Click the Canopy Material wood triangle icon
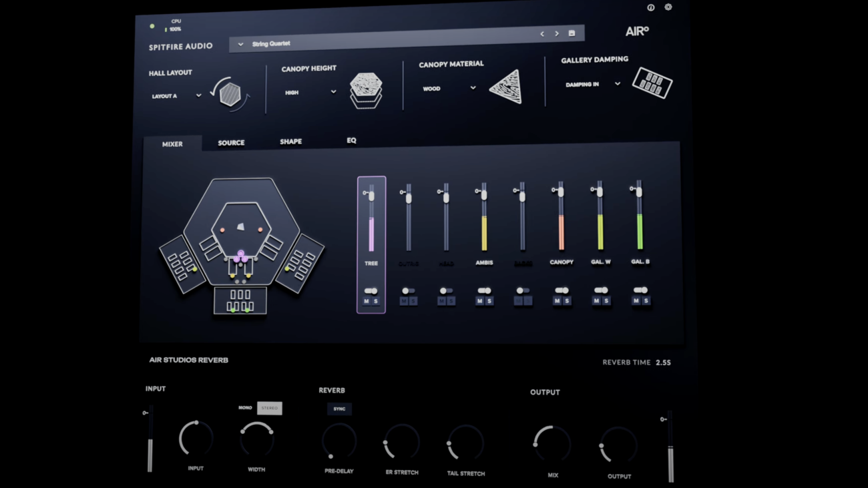Screen dimensions: 868x488 click(506, 87)
